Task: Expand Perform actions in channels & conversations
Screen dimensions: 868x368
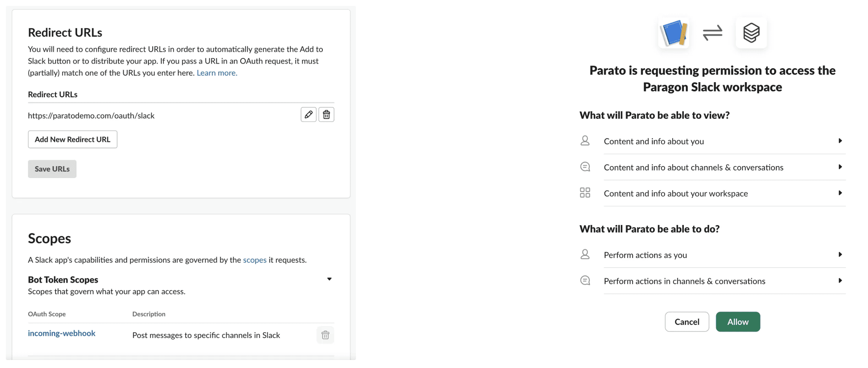Action: [840, 280]
